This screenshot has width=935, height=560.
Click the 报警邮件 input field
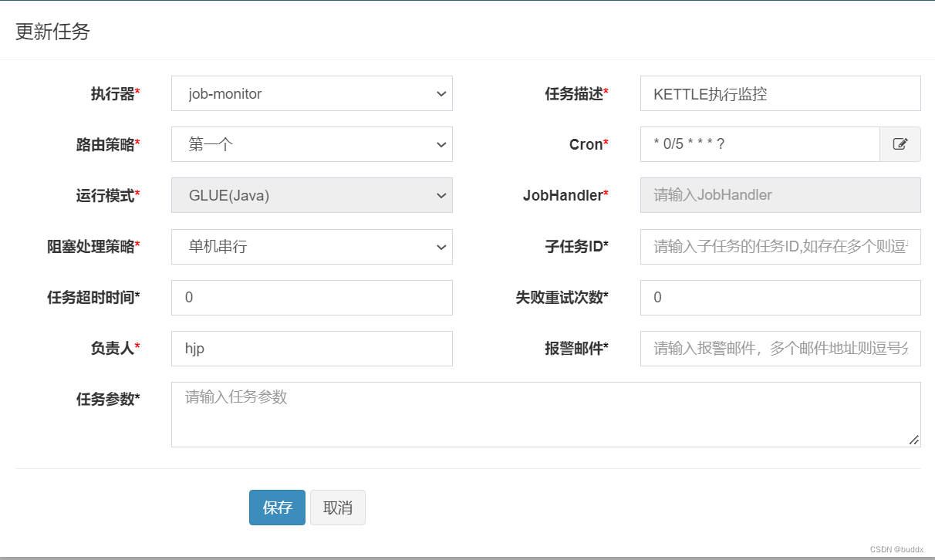tap(781, 349)
